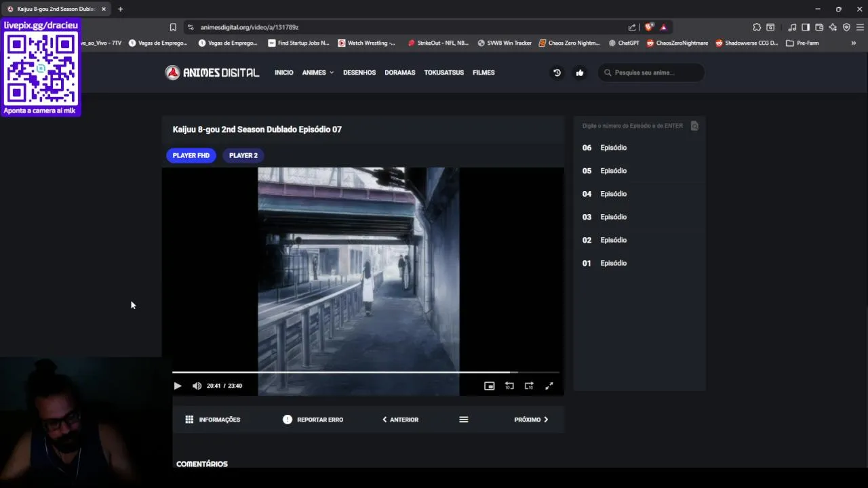
Task: Toggle the browser sidebar panel
Action: (x=806, y=27)
